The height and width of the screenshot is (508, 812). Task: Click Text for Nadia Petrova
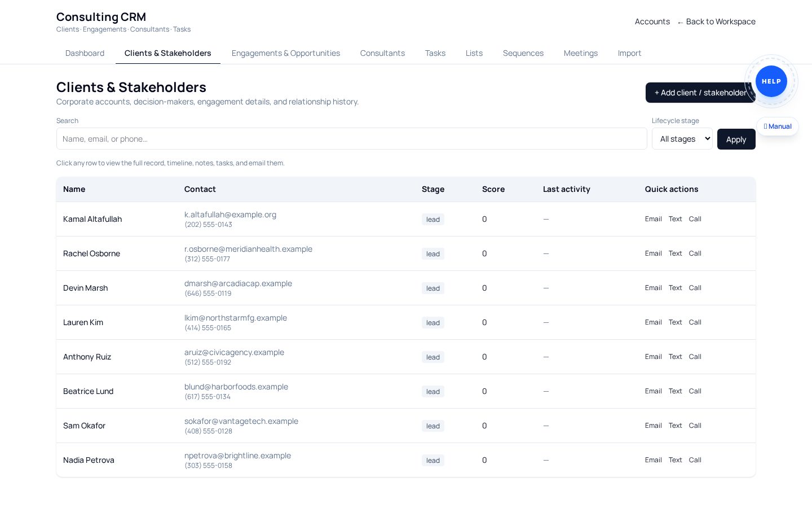(x=675, y=460)
